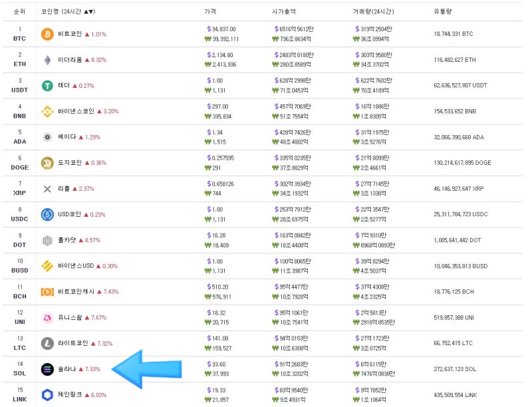
Task: Click the 272,637,123 SOL supply value
Action: pyautogui.click(x=455, y=369)
